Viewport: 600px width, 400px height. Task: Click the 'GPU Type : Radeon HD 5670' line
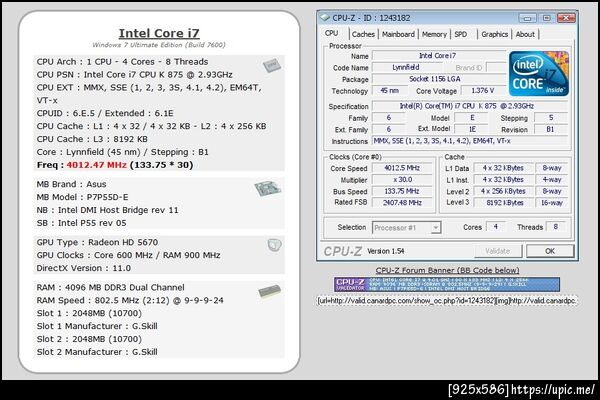pyautogui.click(x=97, y=242)
